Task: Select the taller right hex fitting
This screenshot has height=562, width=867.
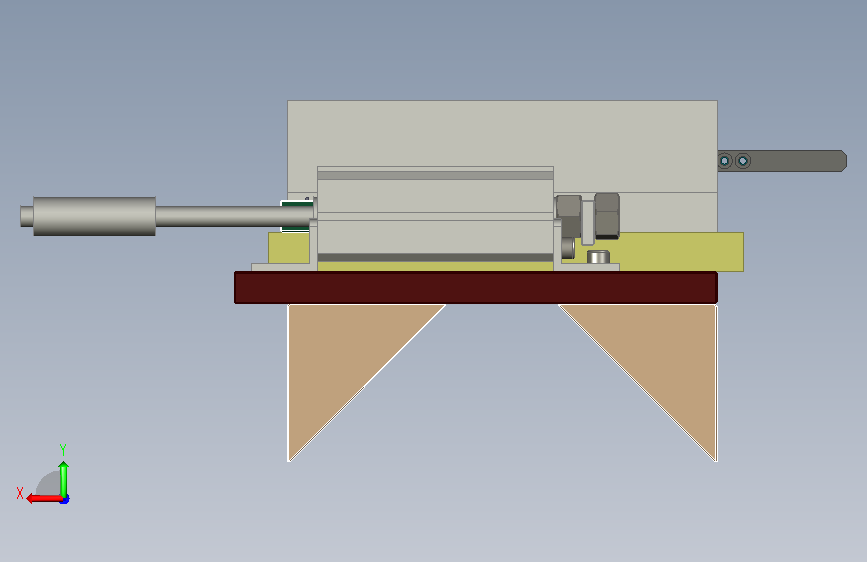Action: [x=607, y=216]
